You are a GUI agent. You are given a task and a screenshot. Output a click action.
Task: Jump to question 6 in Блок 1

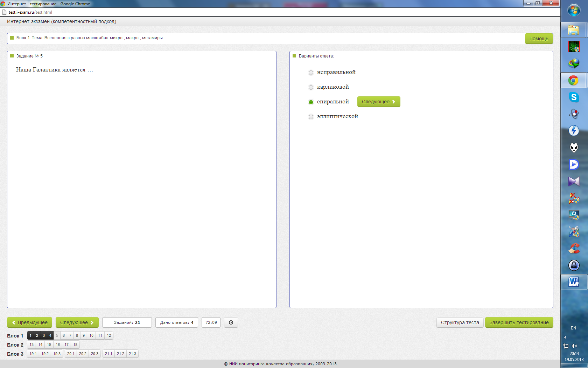pos(64,335)
